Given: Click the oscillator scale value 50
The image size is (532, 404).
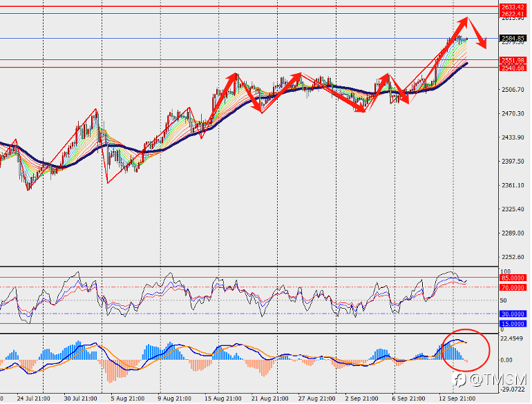Looking at the screenshot, I should (504, 300).
